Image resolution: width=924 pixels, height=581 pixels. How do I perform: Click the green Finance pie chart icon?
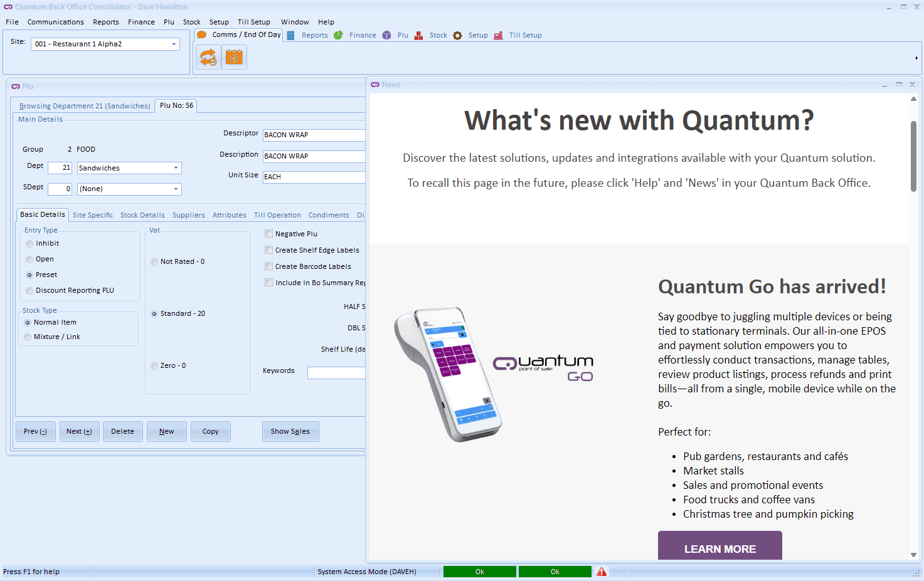338,36
